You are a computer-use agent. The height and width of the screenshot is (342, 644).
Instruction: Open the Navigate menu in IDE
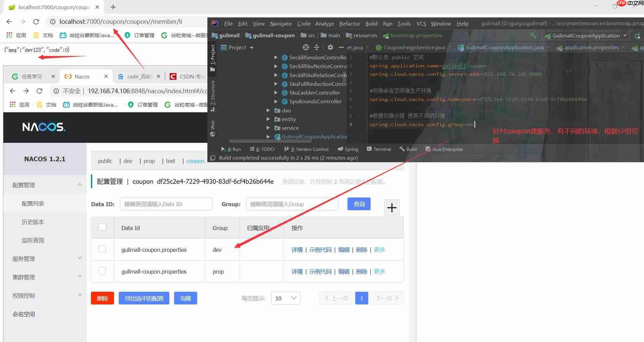pos(281,23)
